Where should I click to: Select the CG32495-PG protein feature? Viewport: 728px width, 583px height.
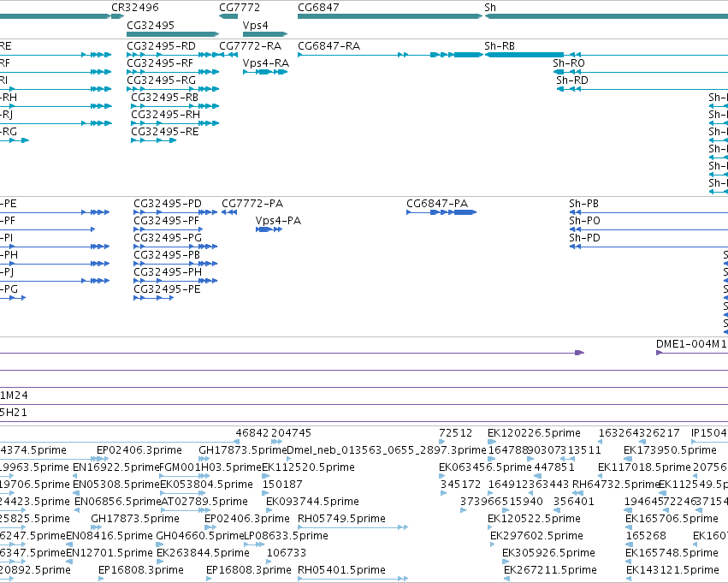pyautogui.click(x=175, y=247)
